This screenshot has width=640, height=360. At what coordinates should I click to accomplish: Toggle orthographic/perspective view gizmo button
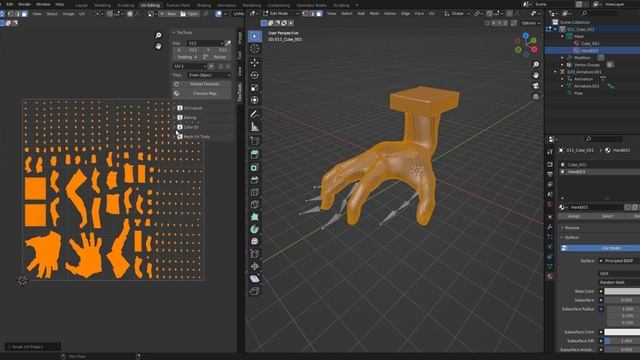tap(536, 97)
